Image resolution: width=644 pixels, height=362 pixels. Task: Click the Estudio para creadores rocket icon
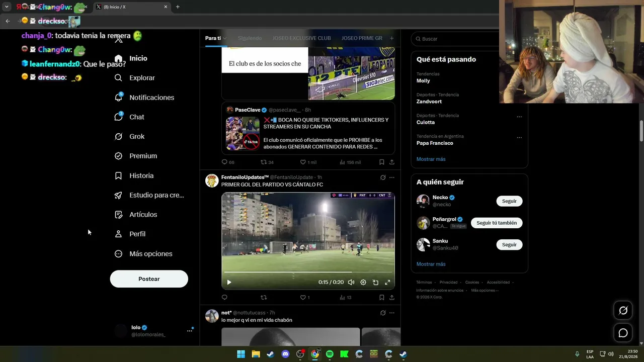[118, 195]
